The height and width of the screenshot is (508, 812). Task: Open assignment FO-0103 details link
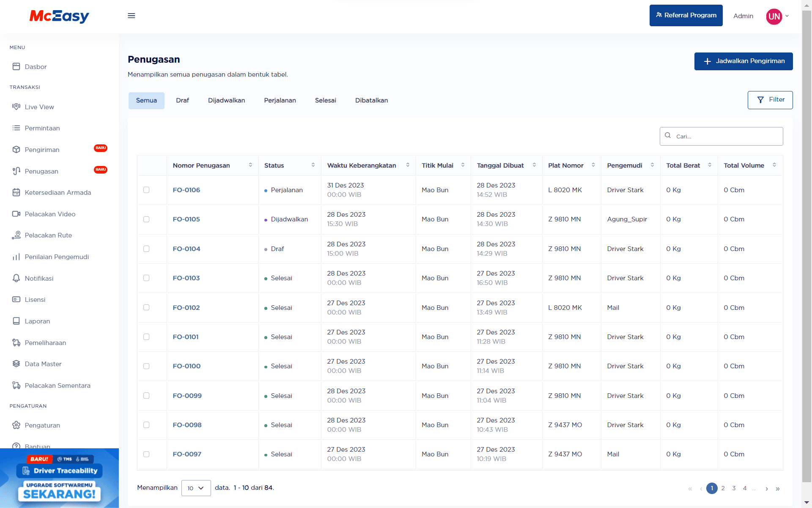[186, 278]
